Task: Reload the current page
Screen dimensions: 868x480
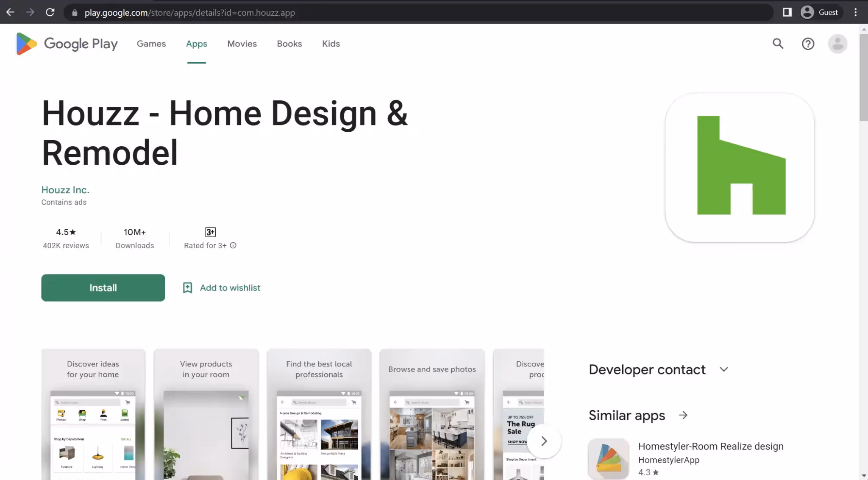Action: (50, 12)
